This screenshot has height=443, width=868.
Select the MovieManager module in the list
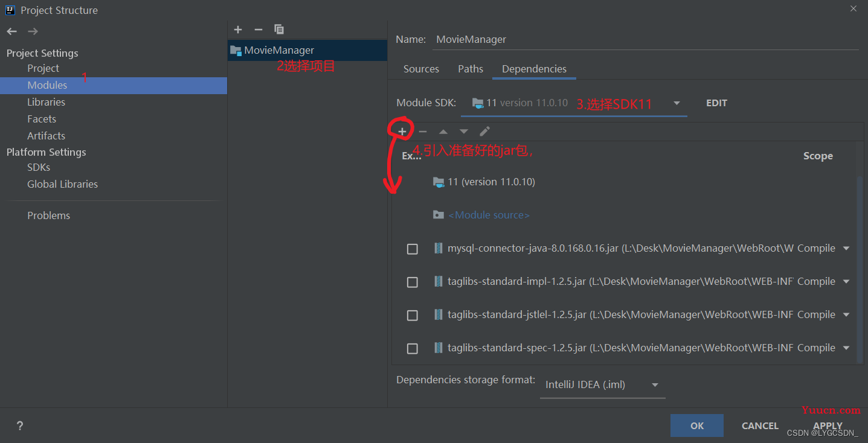[x=307, y=50]
